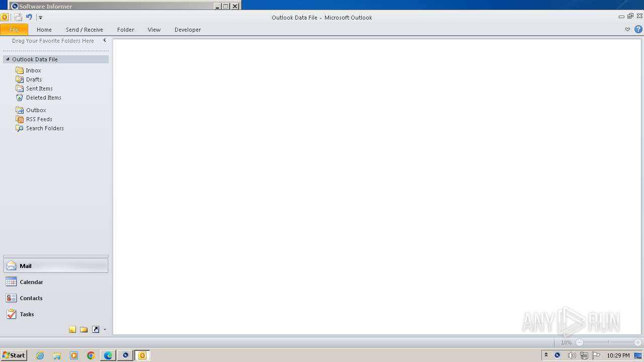The width and height of the screenshot is (644, 362).
Task: Click the volume speaker tray icon
Action: point(572,355)
